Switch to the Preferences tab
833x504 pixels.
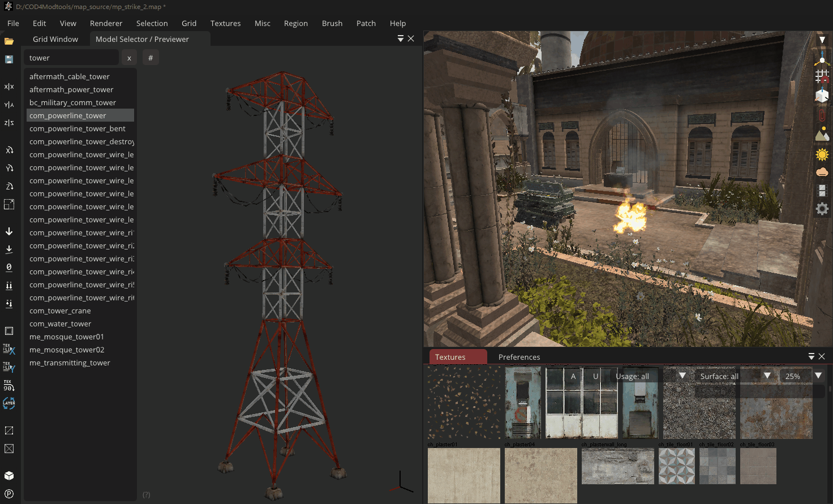coord(519,357)
